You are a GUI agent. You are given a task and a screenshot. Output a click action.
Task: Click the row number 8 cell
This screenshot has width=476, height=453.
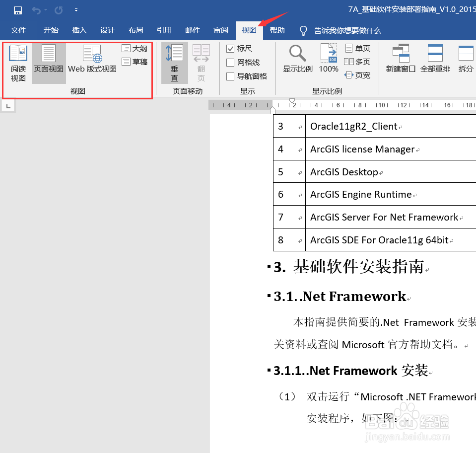point(289,240)
